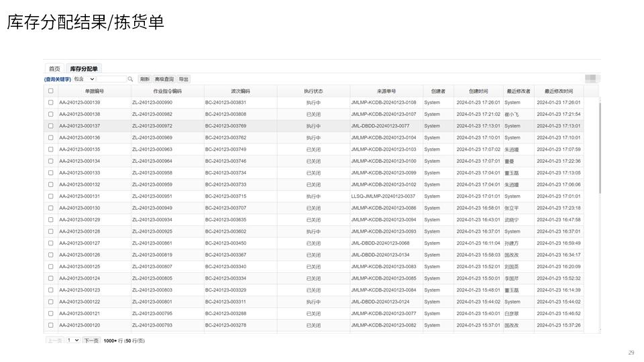Open the 包含 filter condition dropdown
644x362 pixels.
click(85, 79)
